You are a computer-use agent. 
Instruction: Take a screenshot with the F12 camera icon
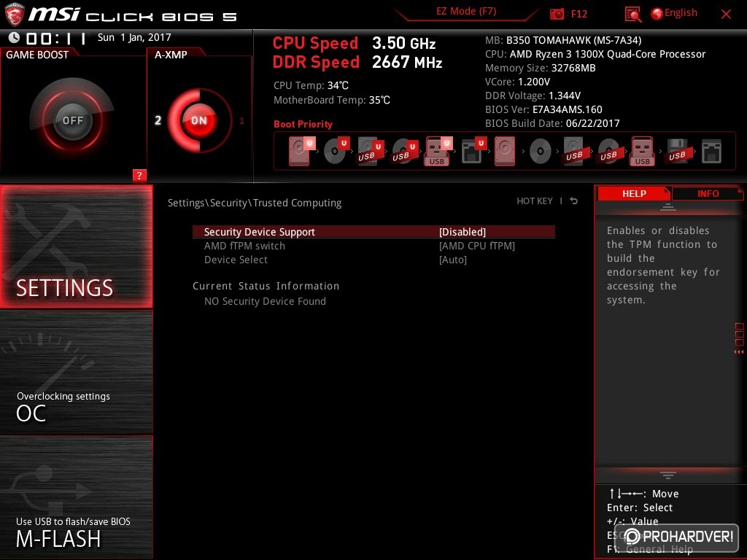(557, 14)
